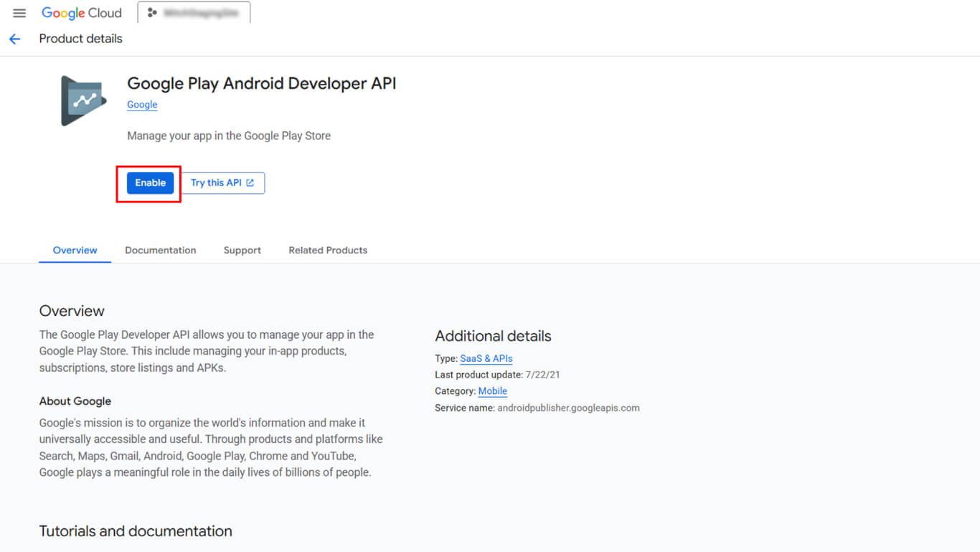Switch to the Documentation tab

(x=160, y=251)
